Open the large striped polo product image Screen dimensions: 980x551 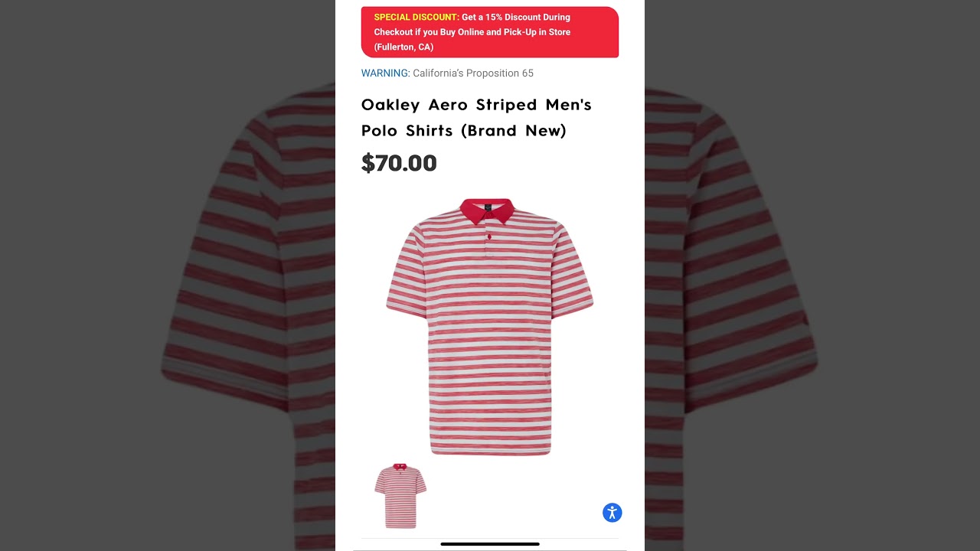click(490, 327)
